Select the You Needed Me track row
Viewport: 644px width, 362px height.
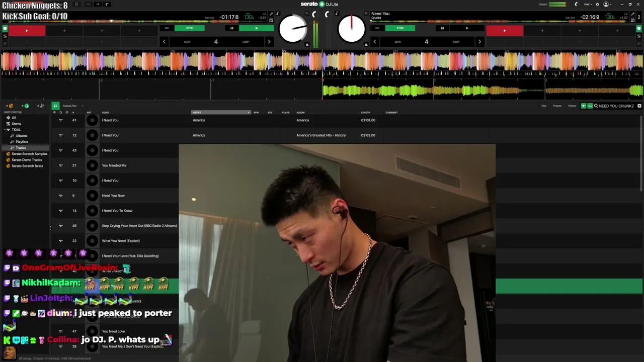(115, 165)
